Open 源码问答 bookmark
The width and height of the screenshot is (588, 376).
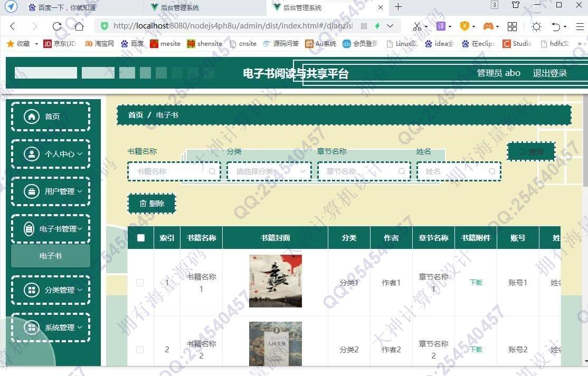[x=281, y=44]
